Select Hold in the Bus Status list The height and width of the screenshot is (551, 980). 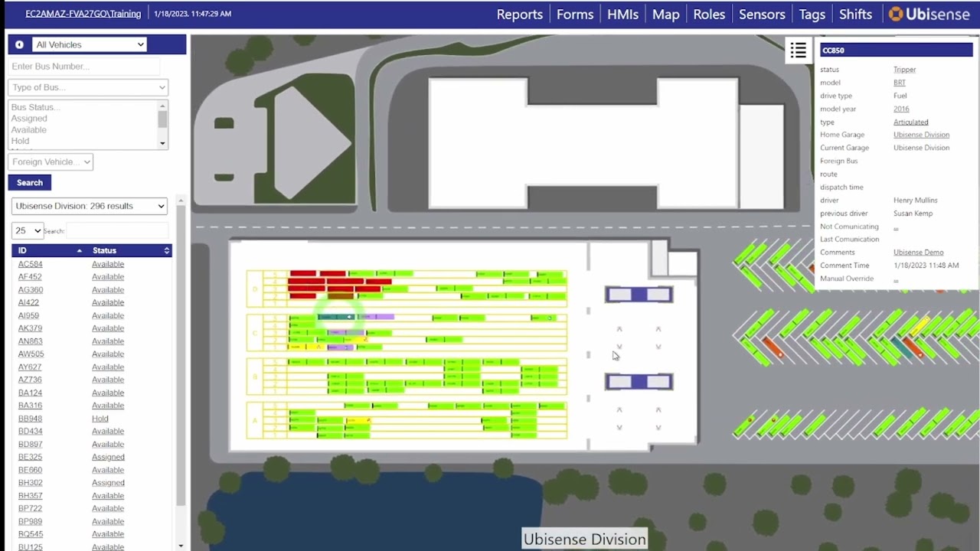(20, 141)
